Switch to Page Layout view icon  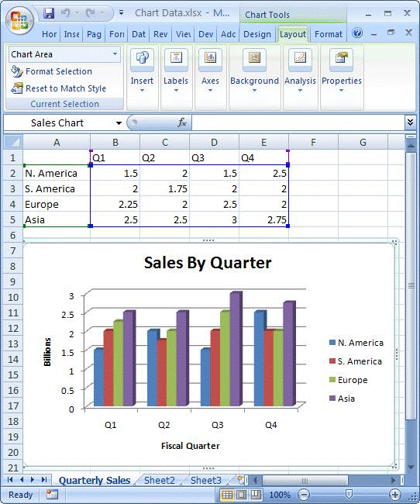pyautogui.click(x=241, y=495)
